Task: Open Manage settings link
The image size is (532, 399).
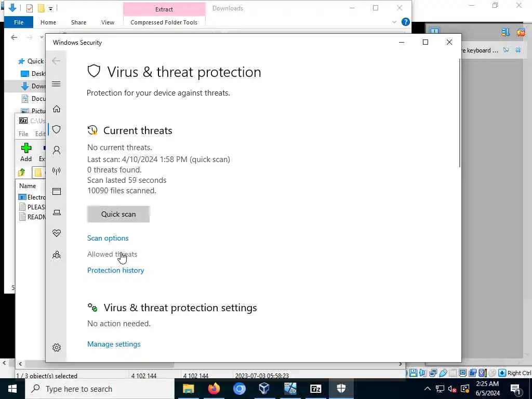Action: (x=114, y=344)
